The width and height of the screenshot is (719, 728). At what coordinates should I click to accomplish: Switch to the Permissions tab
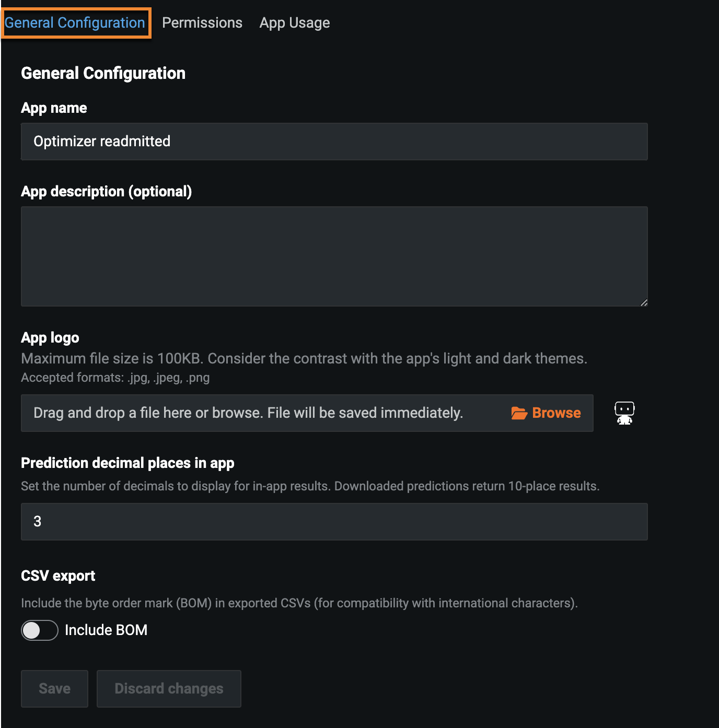pyautogui.click(x=202, y=23)
